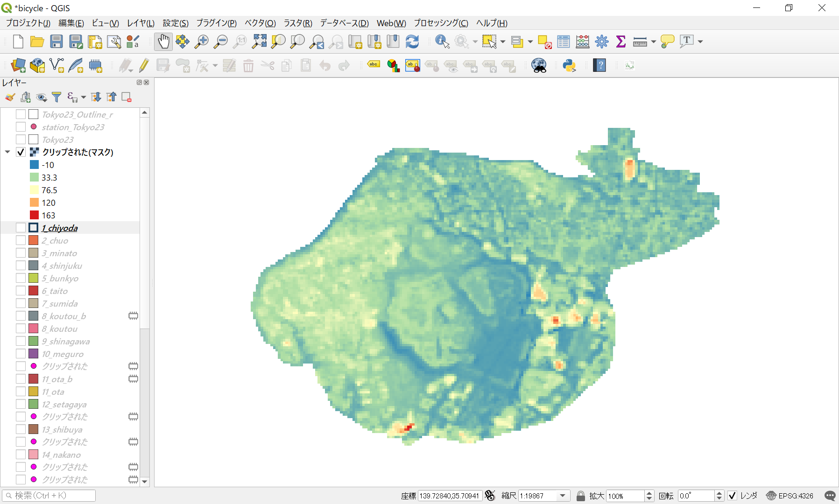
Task: Open the identify action dropdown arrow
Action: 475,42
